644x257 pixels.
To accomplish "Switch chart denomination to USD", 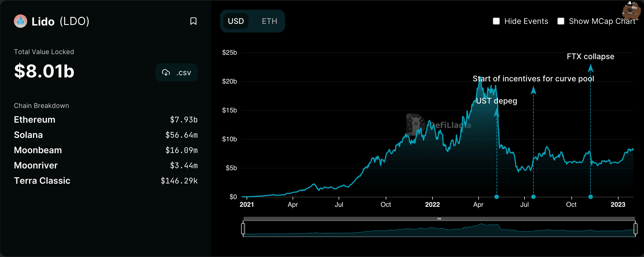I will coord(236,21).
